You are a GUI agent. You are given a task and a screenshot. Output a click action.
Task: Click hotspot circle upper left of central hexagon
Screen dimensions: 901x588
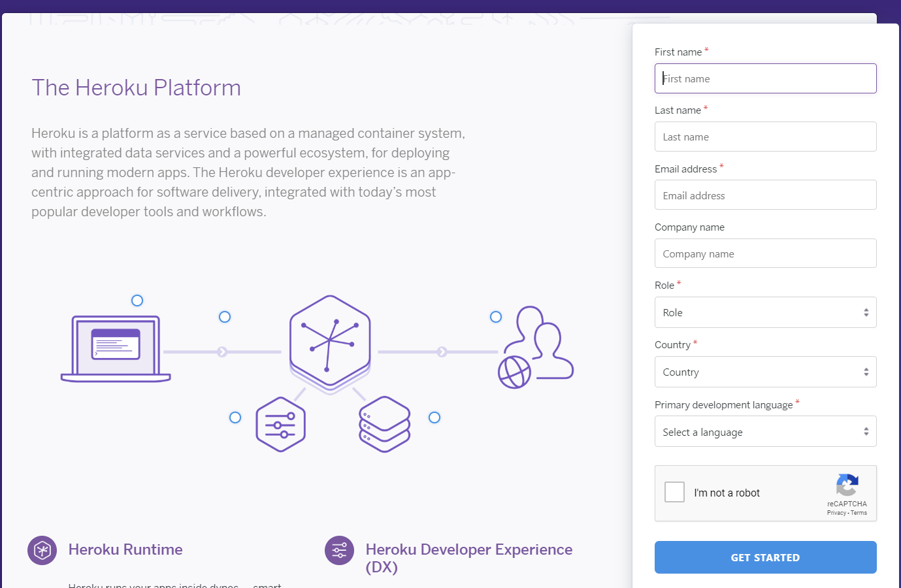tap(225, 317)
